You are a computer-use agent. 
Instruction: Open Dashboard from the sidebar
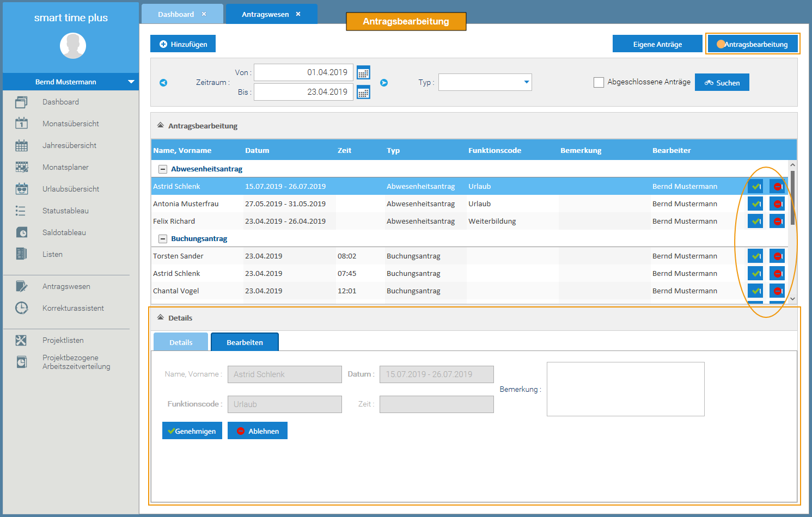pyautogui.click(x=60, y=102)
